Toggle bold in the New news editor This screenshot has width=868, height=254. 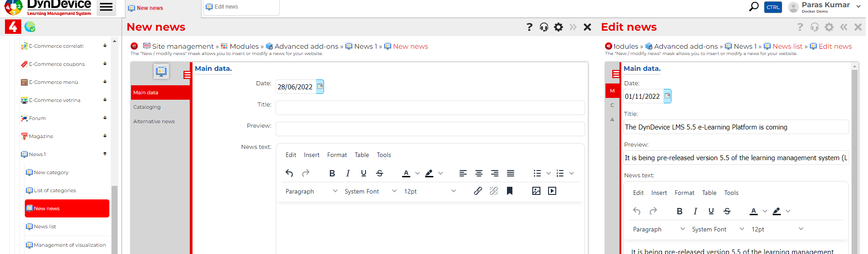332,173
